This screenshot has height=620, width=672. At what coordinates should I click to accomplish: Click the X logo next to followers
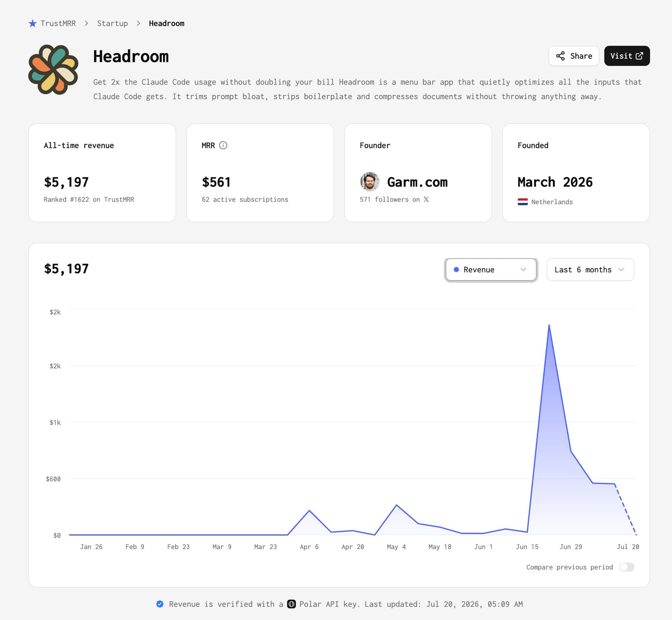(x=426, y=199)
